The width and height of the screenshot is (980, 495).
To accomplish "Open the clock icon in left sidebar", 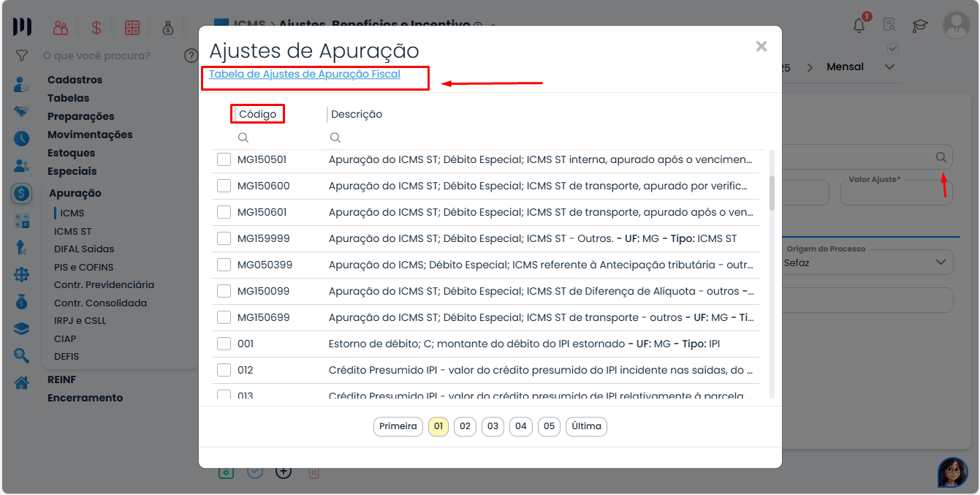I will click(21, 138).
